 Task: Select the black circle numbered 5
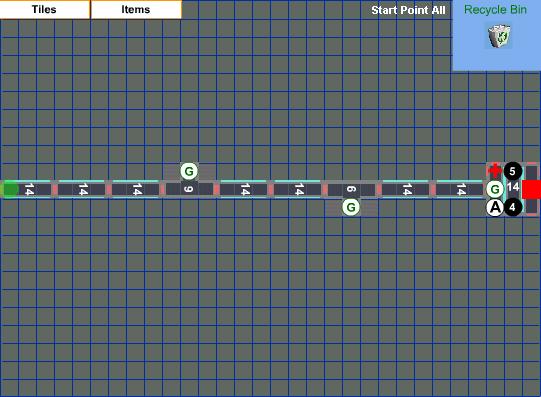click(x=512, y=171)
